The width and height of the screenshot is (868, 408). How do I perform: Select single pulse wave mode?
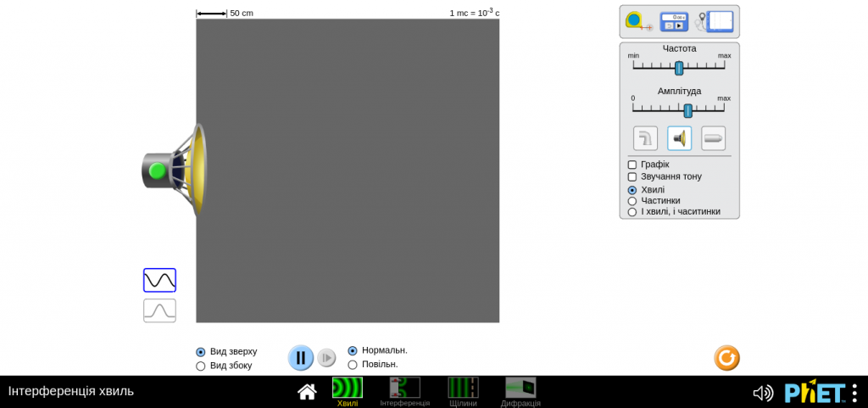[x=159, y=310]
